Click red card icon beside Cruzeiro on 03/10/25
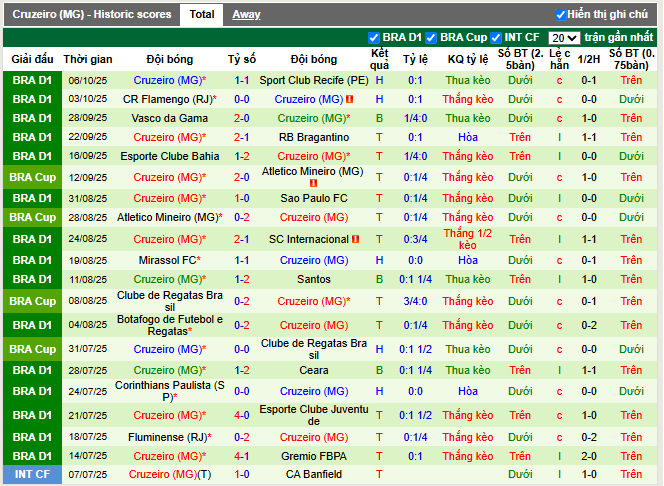 click(x=350, y=100)
